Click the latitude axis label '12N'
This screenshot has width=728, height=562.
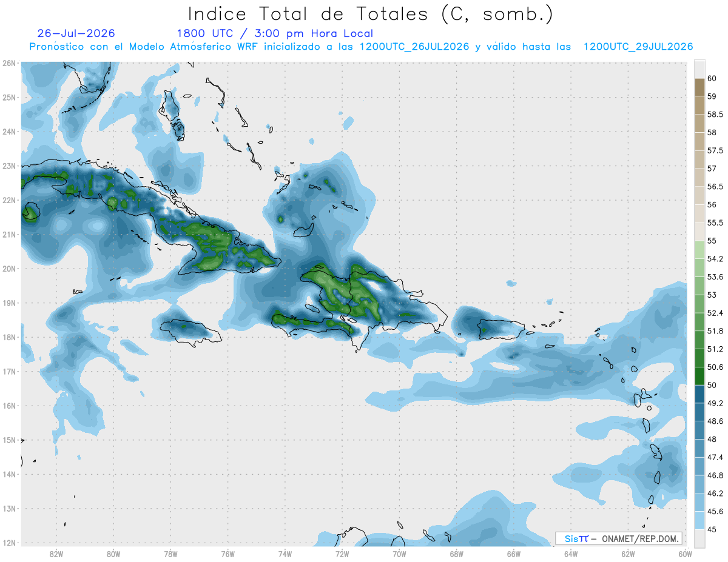tap(8, 543)
